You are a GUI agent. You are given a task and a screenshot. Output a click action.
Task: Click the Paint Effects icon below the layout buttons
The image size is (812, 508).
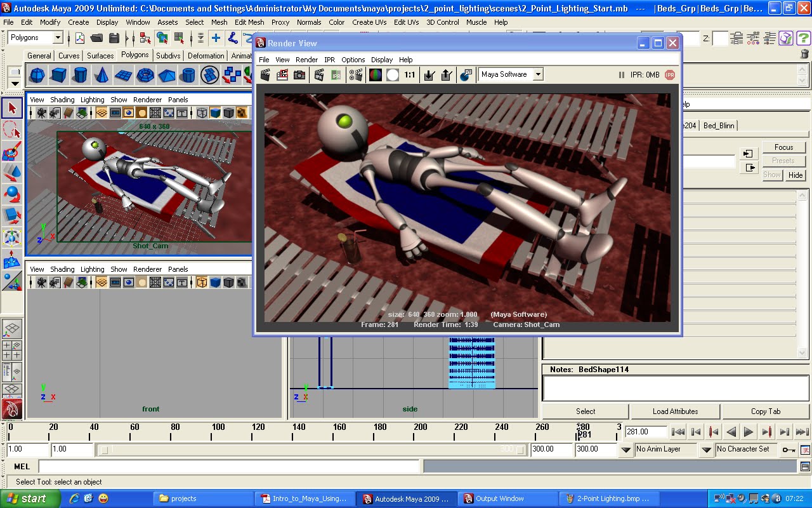click(x=12, y=410)
